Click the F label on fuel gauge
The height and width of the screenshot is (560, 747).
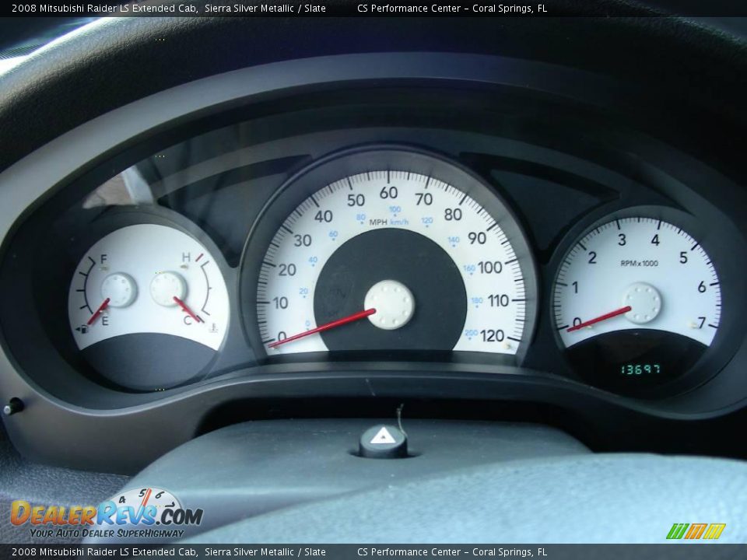click(x=103, y=259)
